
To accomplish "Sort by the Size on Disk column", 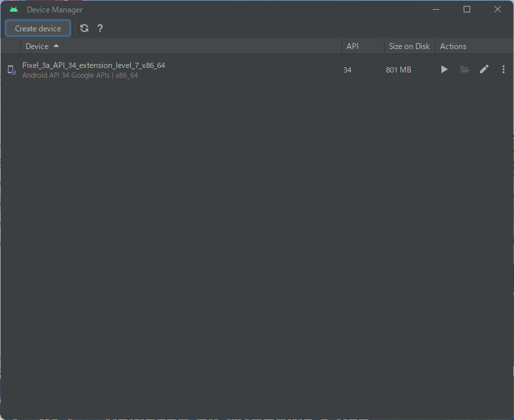I will (409, 46).
